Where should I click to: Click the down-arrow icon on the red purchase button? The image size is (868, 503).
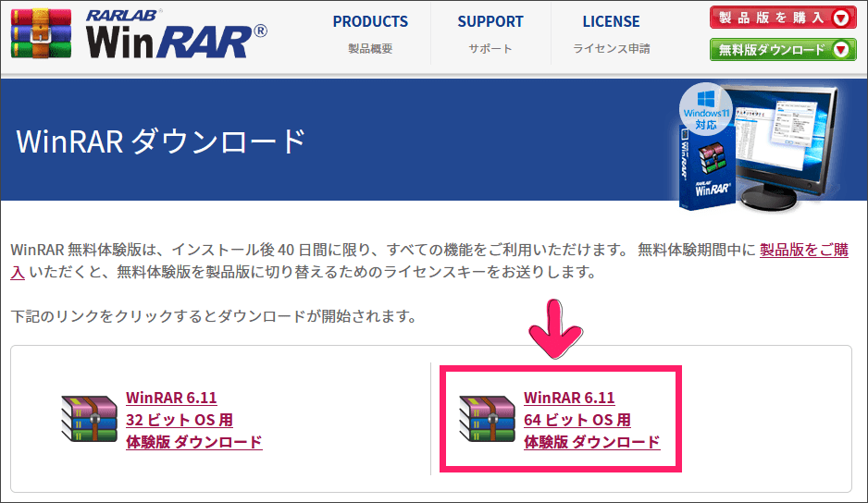(x=841, y=18)
